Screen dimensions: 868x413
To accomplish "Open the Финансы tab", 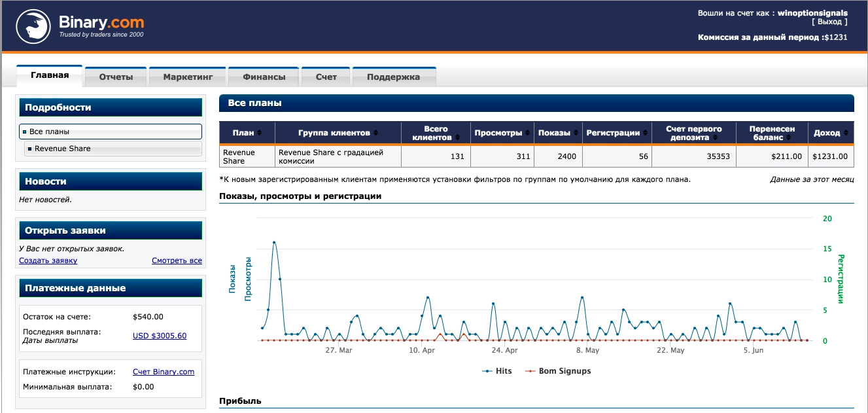I will point(264,77).
